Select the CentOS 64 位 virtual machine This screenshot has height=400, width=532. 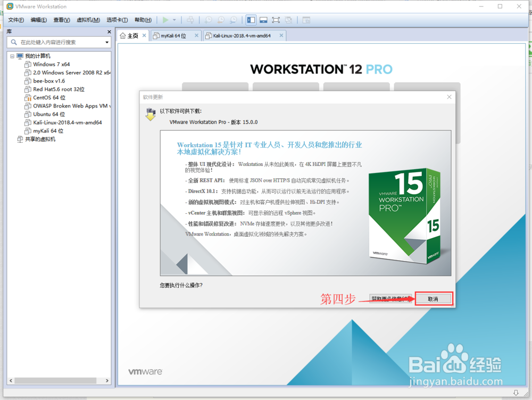coord(49,97)
